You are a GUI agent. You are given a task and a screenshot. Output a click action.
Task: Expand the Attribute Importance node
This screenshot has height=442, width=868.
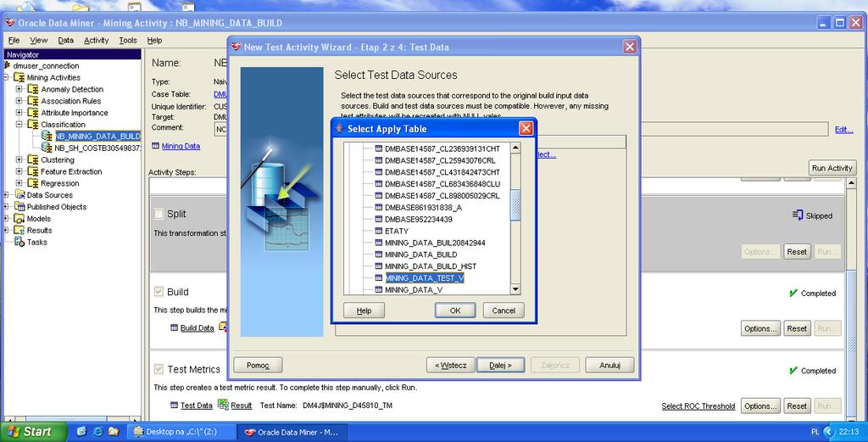[x=19, y=113]
